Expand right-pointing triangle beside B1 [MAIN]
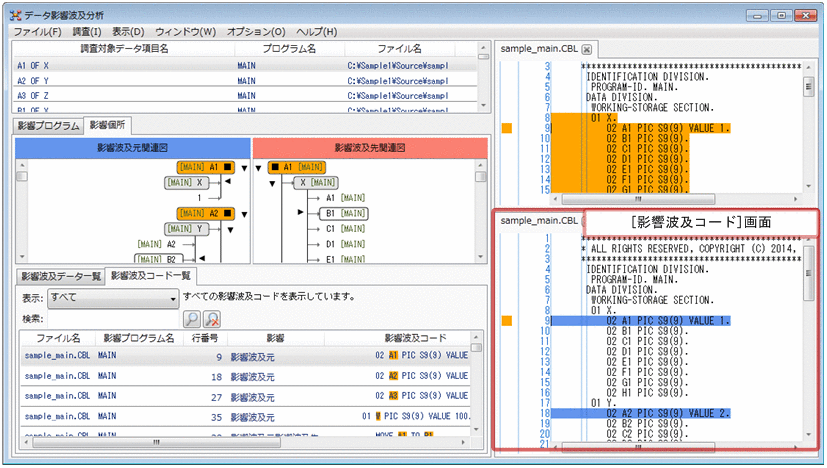The image size is (827, 468). (301, 212)
